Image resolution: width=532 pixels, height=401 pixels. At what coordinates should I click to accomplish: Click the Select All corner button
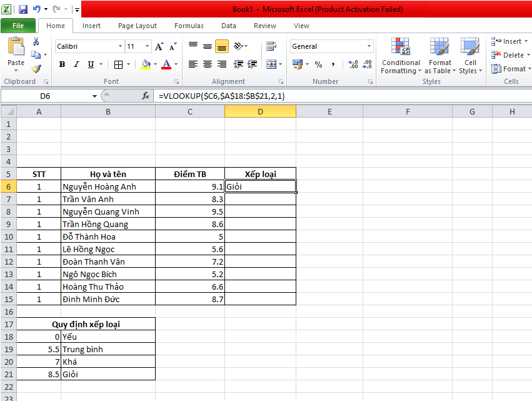(9, 111)
